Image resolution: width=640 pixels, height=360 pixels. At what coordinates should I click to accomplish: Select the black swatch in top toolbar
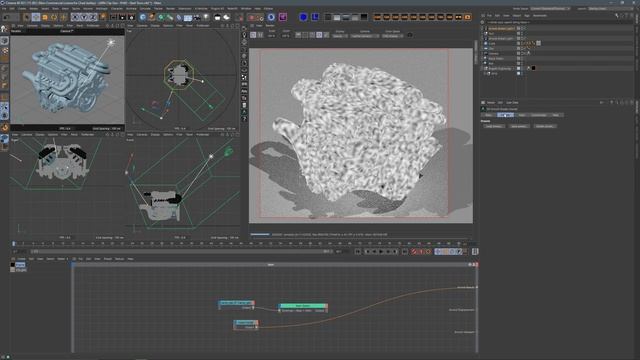(364, 17)
